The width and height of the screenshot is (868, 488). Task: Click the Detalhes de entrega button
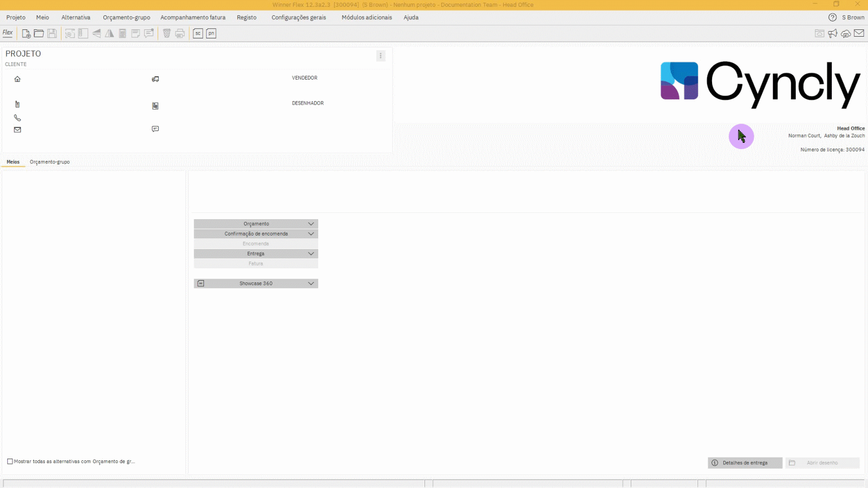744,463
